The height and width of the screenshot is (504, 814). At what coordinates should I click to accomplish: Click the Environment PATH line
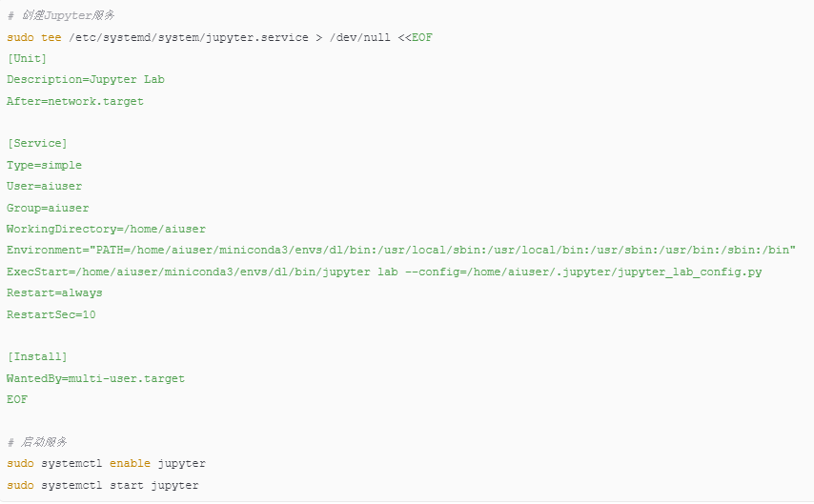click(401, 251)
